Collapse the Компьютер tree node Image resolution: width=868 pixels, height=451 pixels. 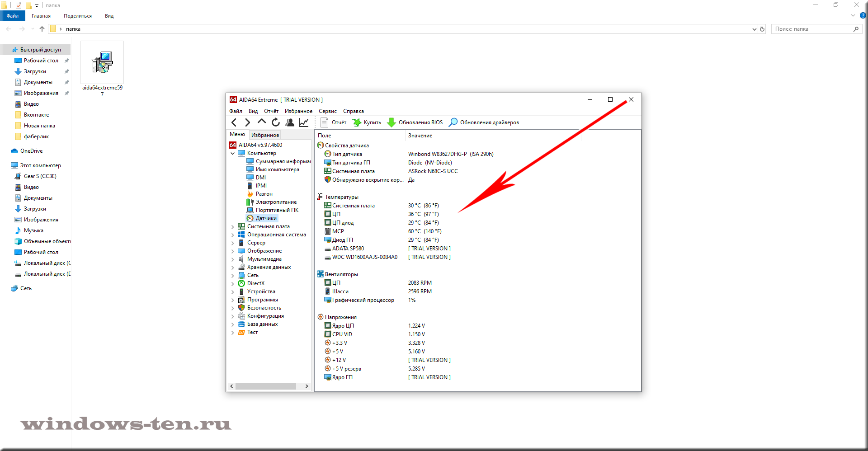click(x=233, y=154)
